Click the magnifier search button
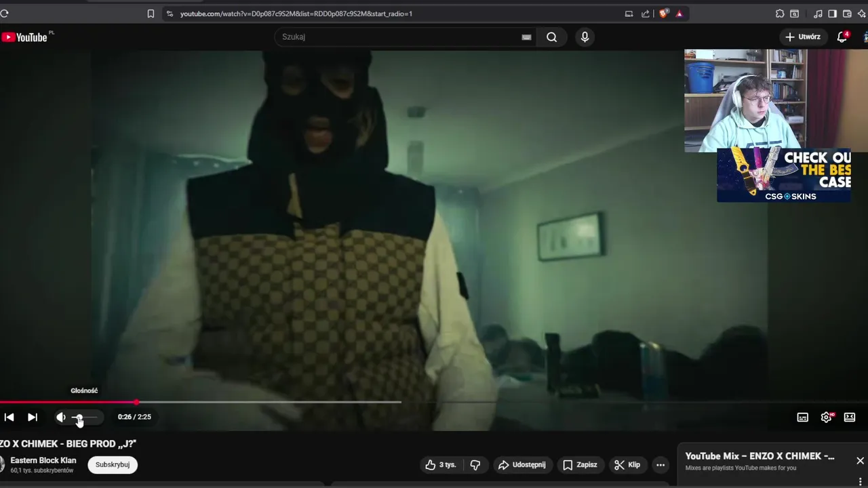 click(x=552, y=37)
